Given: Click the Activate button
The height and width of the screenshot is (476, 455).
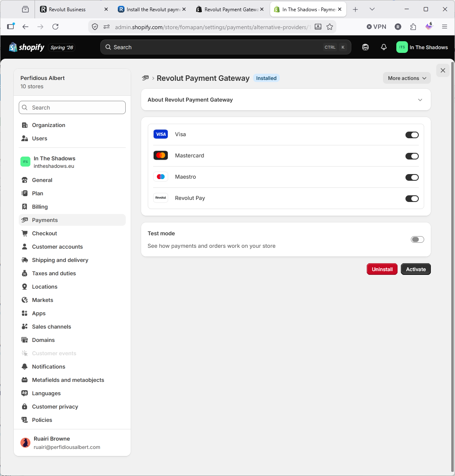Looking at the screenshot, I should [x=416, y=269].
